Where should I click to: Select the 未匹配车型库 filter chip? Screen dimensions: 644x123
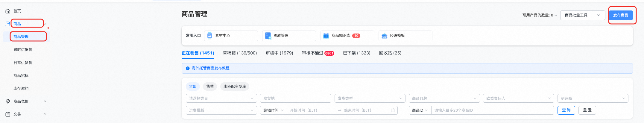[235, 86]
